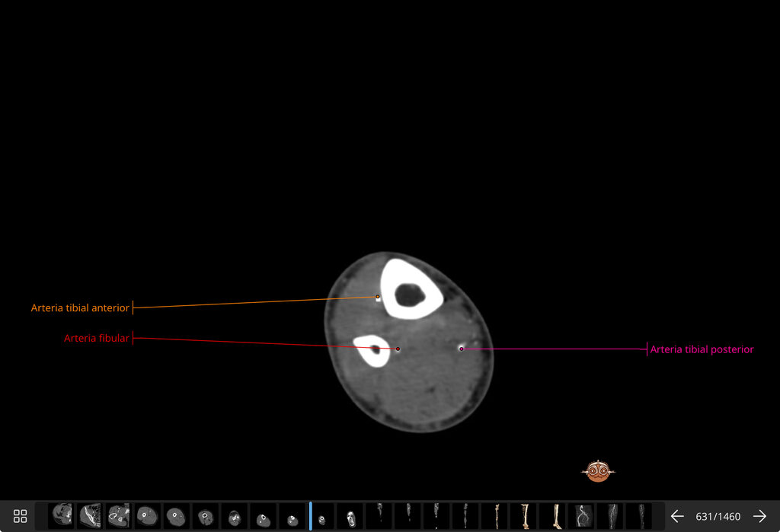Open the grid view icon
Image resolution: width=780 pixels, height=532 pixels.
(x=20, y=516)
